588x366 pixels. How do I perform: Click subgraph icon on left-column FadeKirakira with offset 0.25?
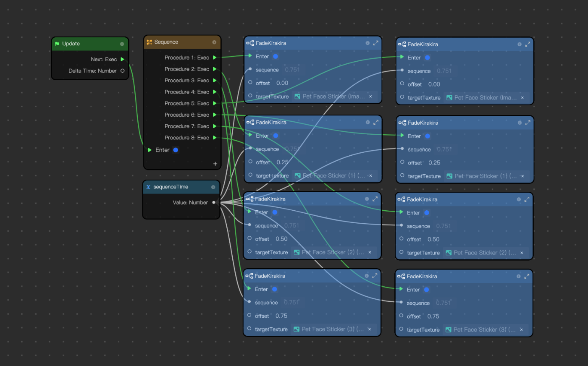point(250,123)
